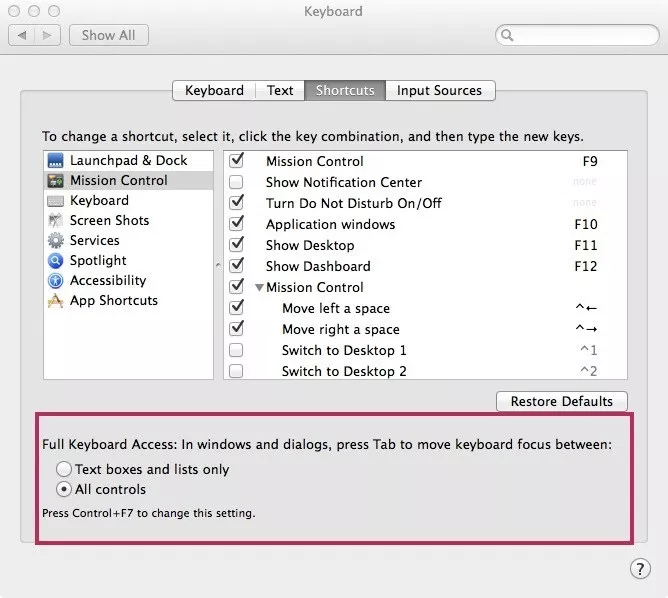Toggle the Mission Control group checkbox

click(x=236, y=287)
